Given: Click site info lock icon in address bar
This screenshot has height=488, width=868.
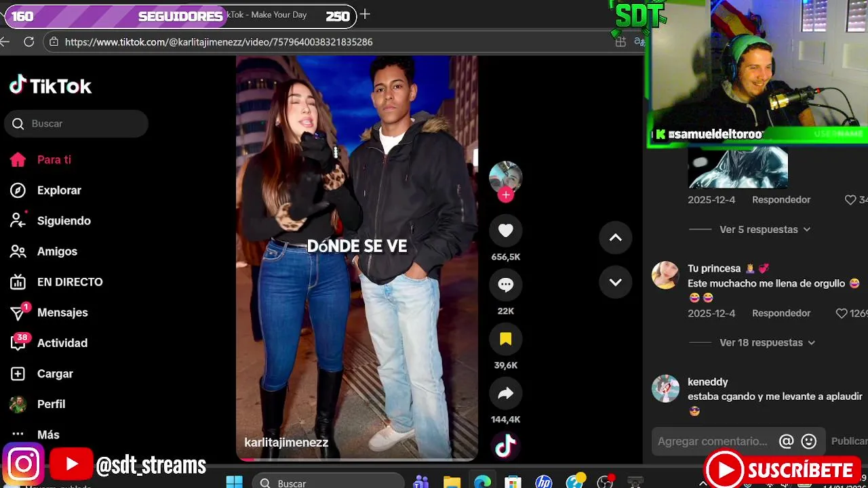Looking at the screenshot, I should (54, 42).
